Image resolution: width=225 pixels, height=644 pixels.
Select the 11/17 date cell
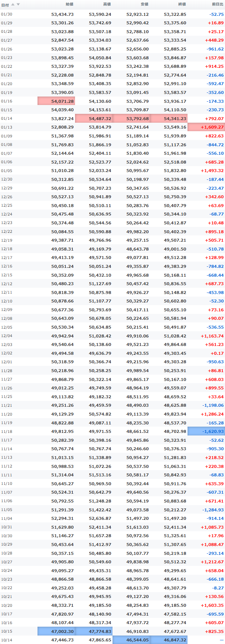pyautogui.click(x=7, y=440)
